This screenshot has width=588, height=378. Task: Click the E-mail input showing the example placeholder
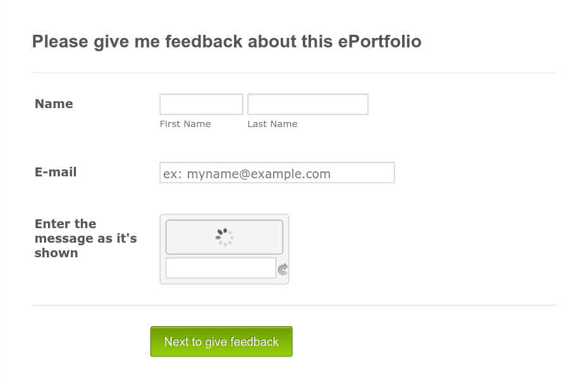click(277, 172)
